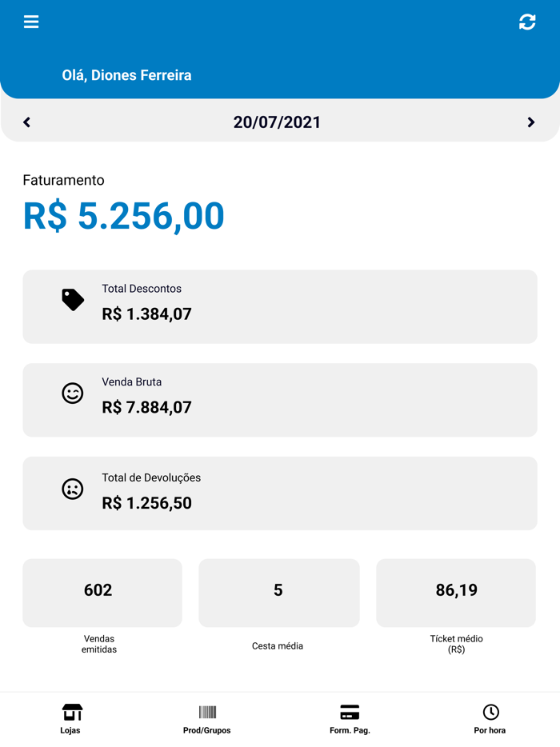
Task: Click the Total Descontos price tag icon
Action: coord(73,300)
